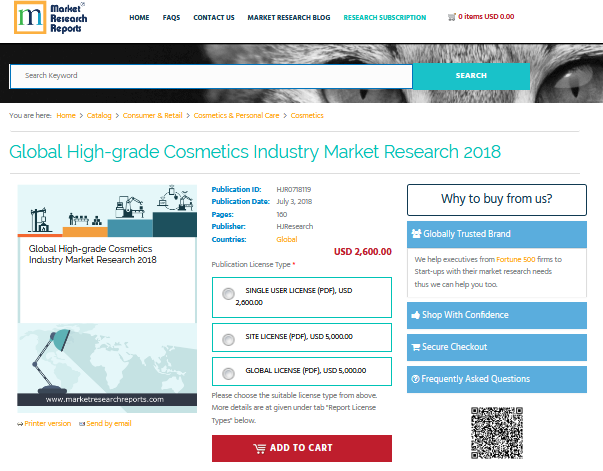Click the Secure Checkout cart icon
This screenshot has height=471, width=603.
(x=416, y=347)
